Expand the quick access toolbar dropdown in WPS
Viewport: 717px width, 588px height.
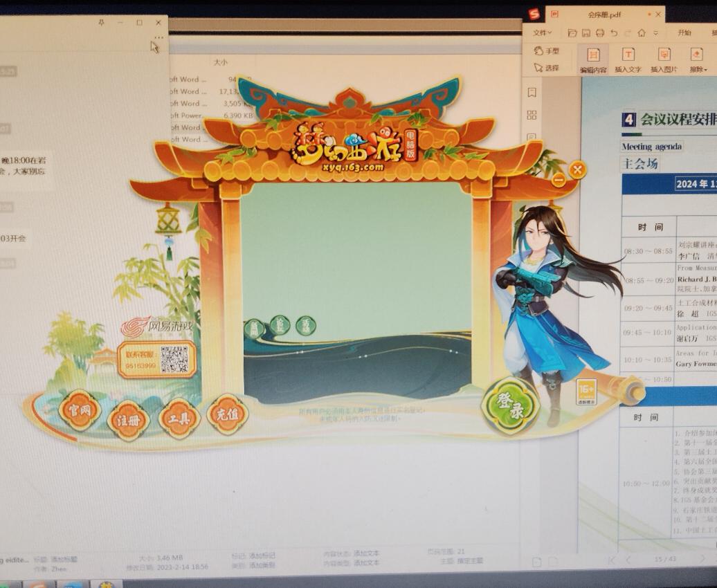tap(655, 33)
